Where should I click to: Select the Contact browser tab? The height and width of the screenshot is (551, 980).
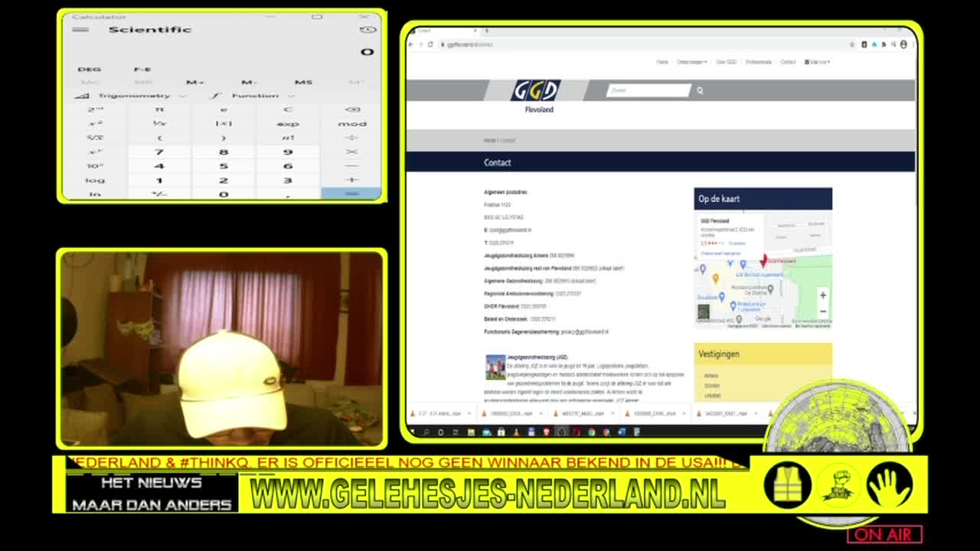pyautogui.click(x=444, y=31)
